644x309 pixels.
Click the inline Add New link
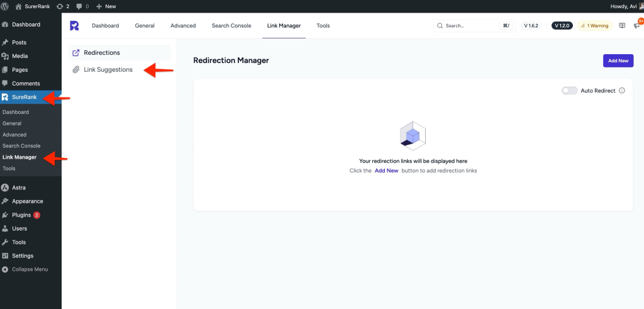[x=387, y=170]
